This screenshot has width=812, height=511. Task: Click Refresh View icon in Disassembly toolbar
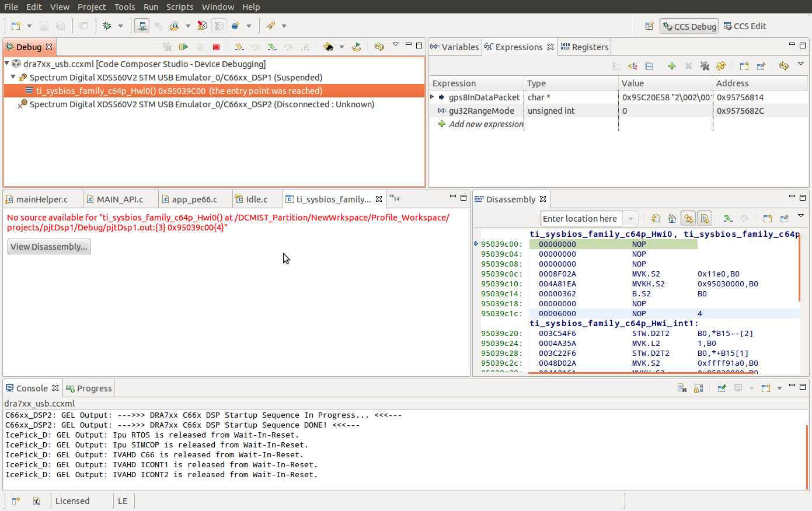pos(656,218)
